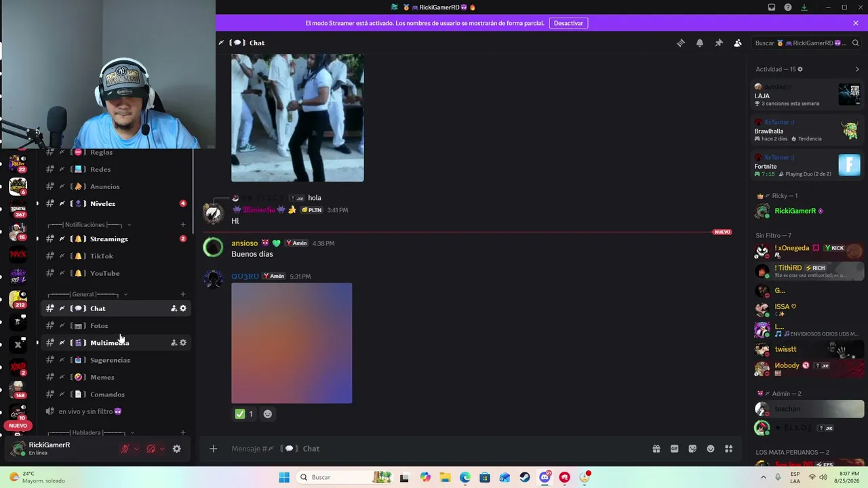The height and width of the screenshot is (488, 868).
Task: Open Microsoft Store from the taskbar
Action: (x=485, y=477)
